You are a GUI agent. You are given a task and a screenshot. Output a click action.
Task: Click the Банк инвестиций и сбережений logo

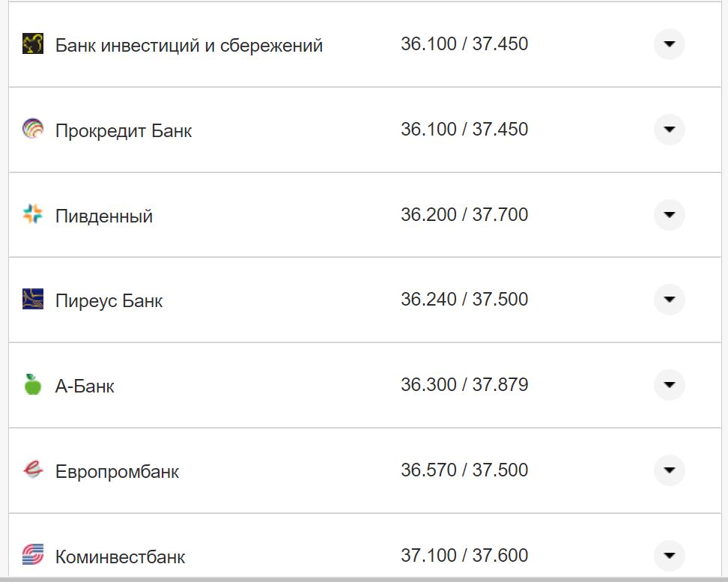[31, 44]
